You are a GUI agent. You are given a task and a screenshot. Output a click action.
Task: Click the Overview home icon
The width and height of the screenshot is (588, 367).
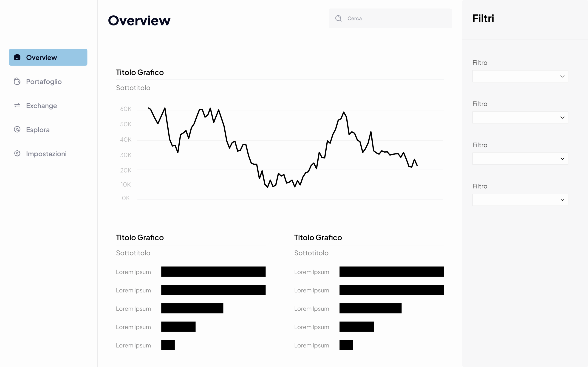point(17,57)
